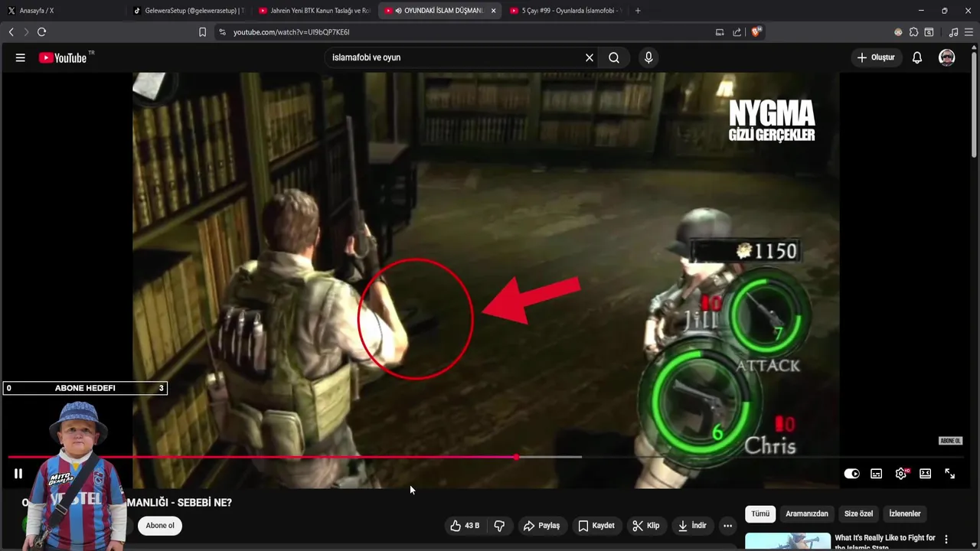The image size is (980, 551).
Task: View site information icon in address bar
Action: point(222,32)
